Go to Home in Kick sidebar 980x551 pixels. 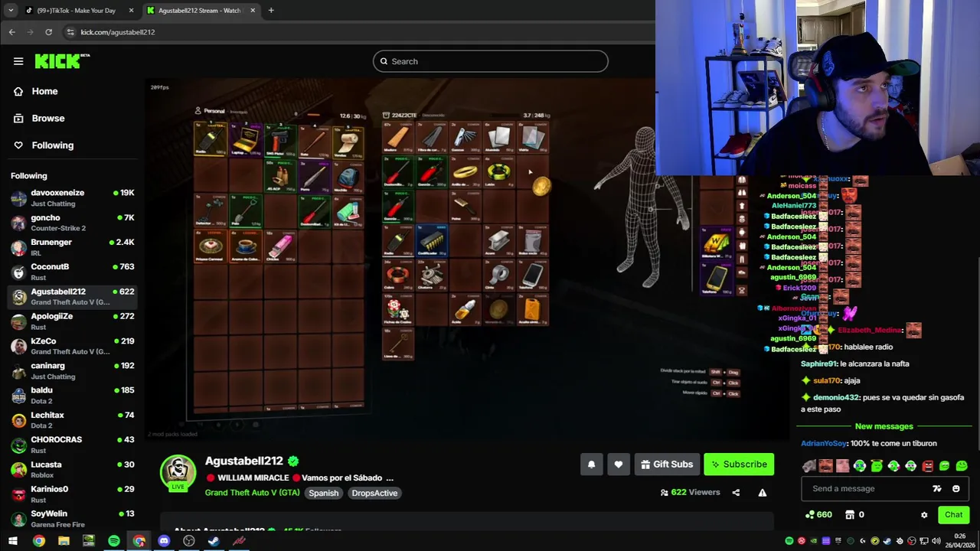tap(44, 91)
